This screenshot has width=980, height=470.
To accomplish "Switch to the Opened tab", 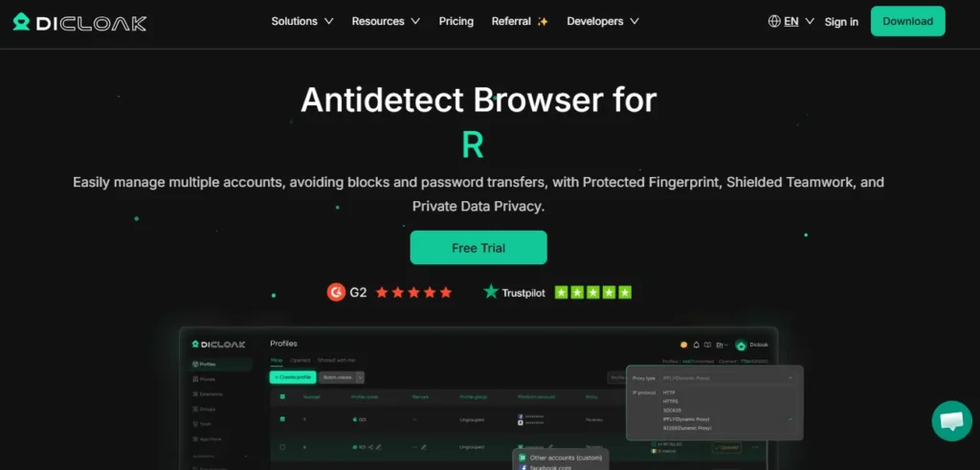I will pos(300,361).
